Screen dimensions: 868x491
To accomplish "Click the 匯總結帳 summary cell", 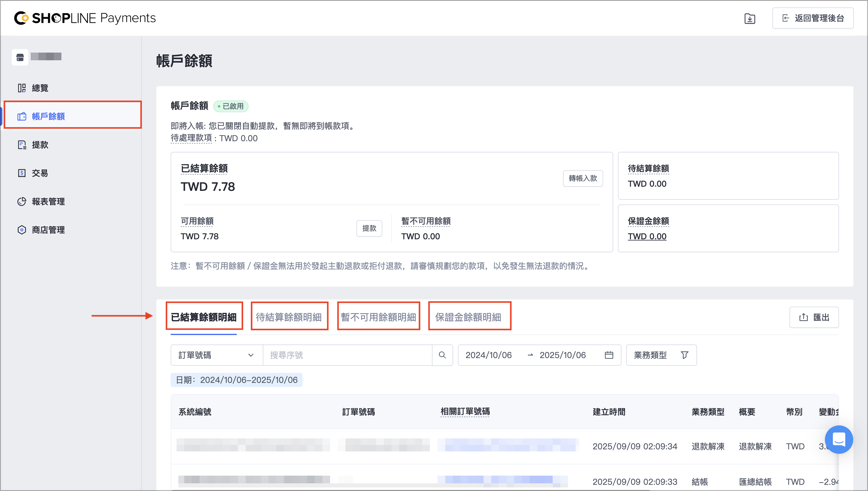I will click(755, 481).
